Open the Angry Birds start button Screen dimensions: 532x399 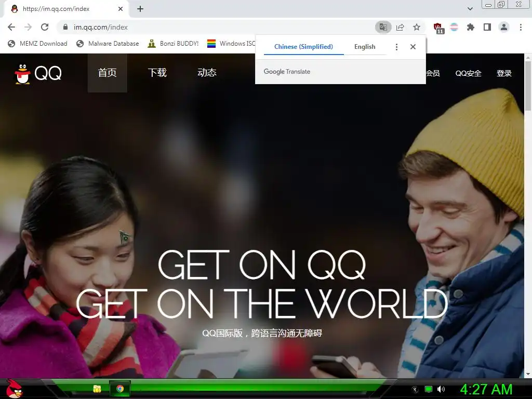point(15,389)
